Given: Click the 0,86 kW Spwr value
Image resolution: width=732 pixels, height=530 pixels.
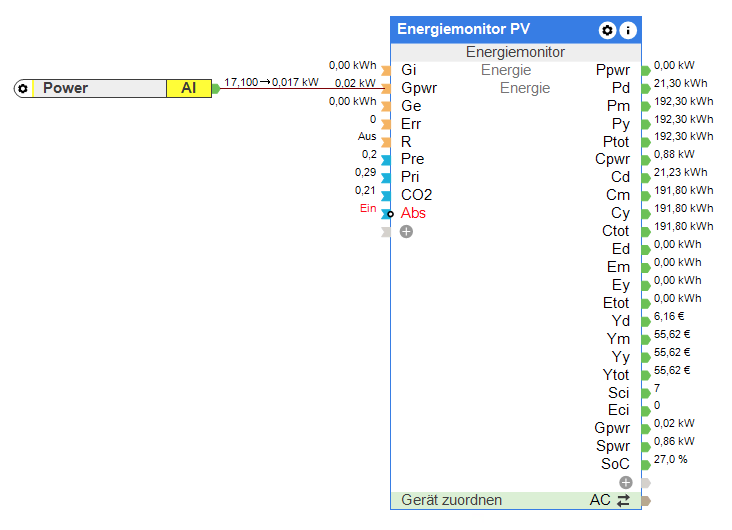Looking at the screenshot, I should tap(674, 441).
